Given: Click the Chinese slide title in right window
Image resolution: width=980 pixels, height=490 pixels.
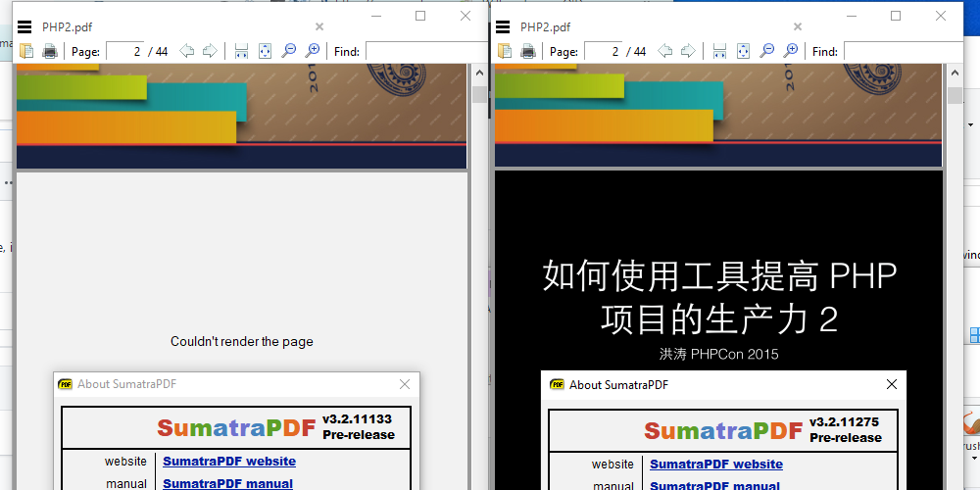Looking at the screenshot, I should pos(719,298).
